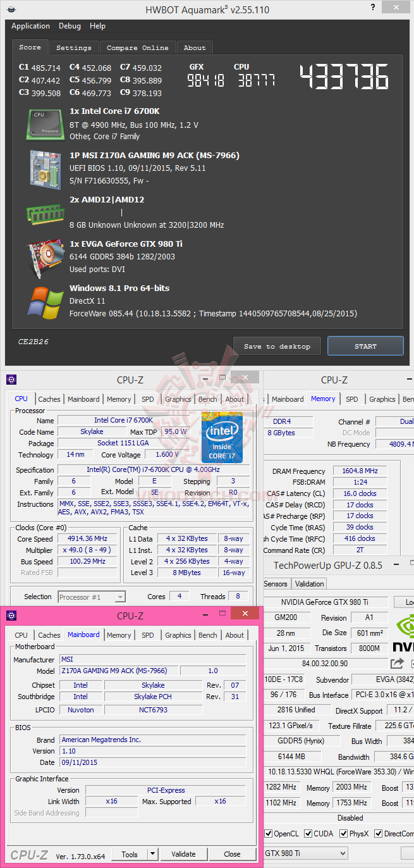The height and width of the screenshot is (868, 414).
Task: Click the Tools button in CPU-Z
Action: 130,854
